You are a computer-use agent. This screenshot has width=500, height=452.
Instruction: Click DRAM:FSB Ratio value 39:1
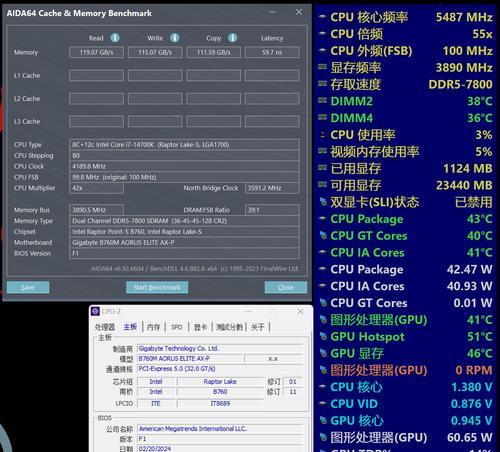pyautogui.click(x=272, y=210)
